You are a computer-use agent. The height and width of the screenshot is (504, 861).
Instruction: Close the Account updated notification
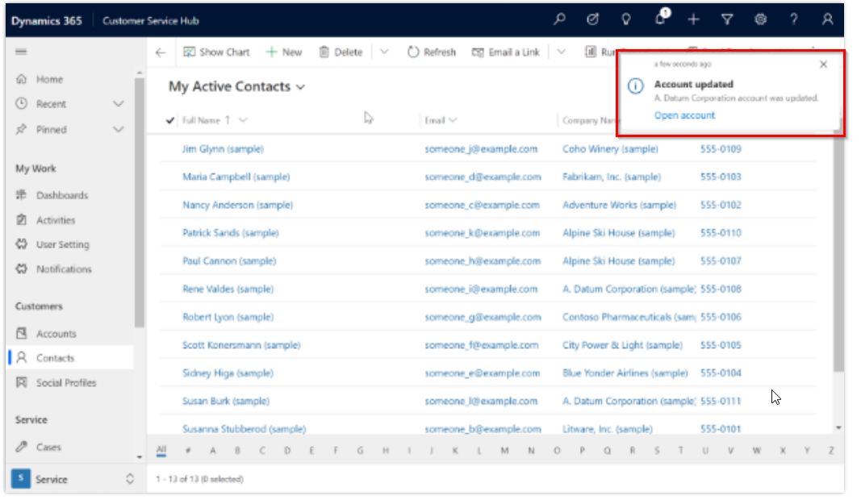click(x=823, y=65)
